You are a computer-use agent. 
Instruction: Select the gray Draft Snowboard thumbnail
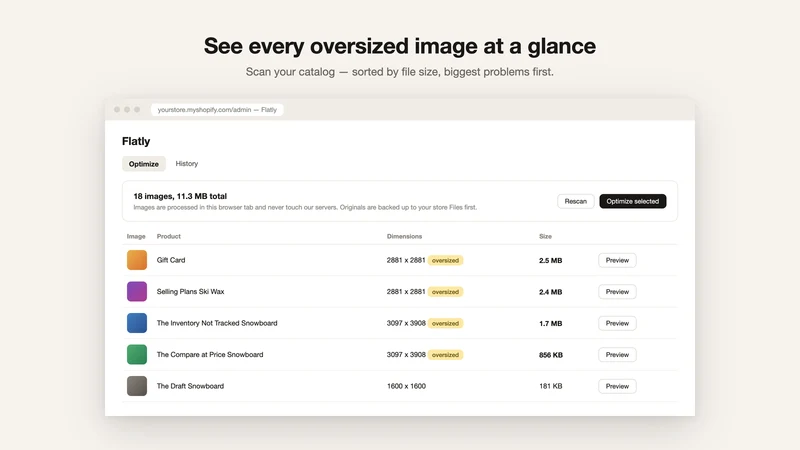click(137, 386)
